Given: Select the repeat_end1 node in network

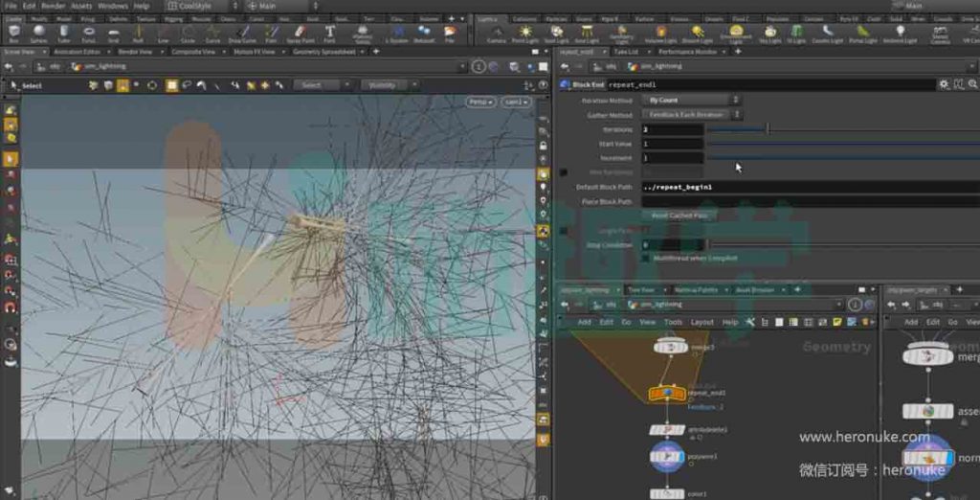Looking at the screenshot, I should point(667,394).
